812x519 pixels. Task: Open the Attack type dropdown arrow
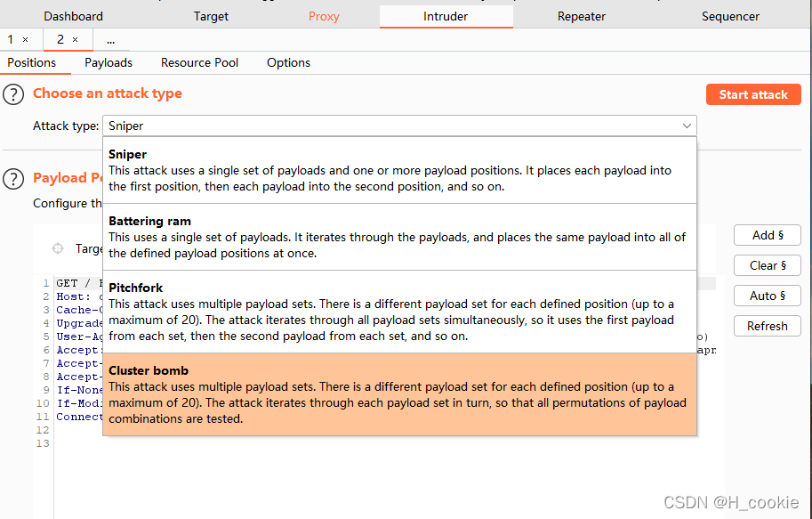[x=687, y=126]
